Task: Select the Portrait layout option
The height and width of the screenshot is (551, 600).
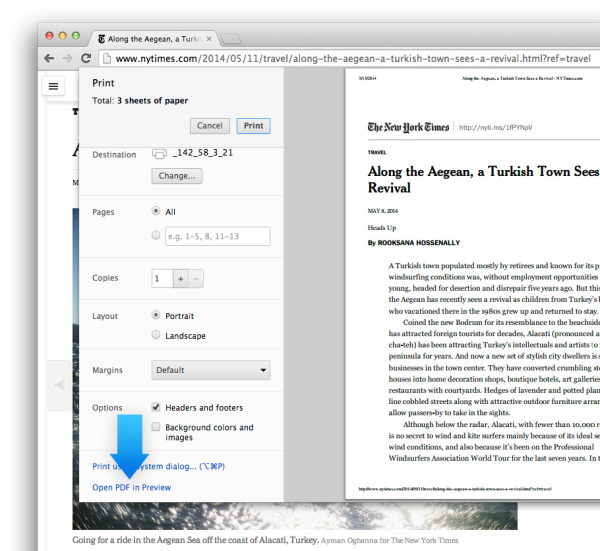Action: (x=156, y=314)
